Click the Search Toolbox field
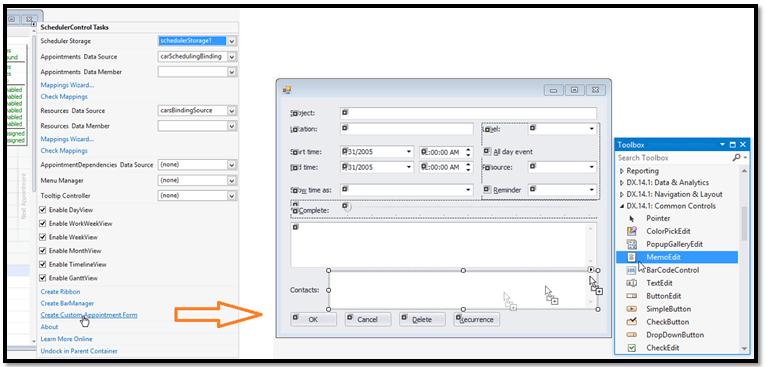Screen dimensions: 765x367 click(673, 158)
